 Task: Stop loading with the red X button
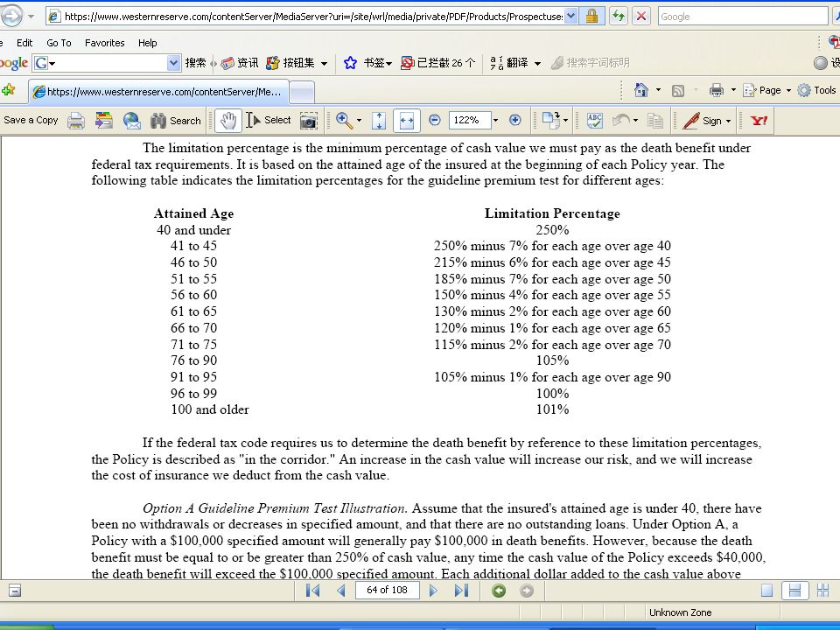click(640, 16)
